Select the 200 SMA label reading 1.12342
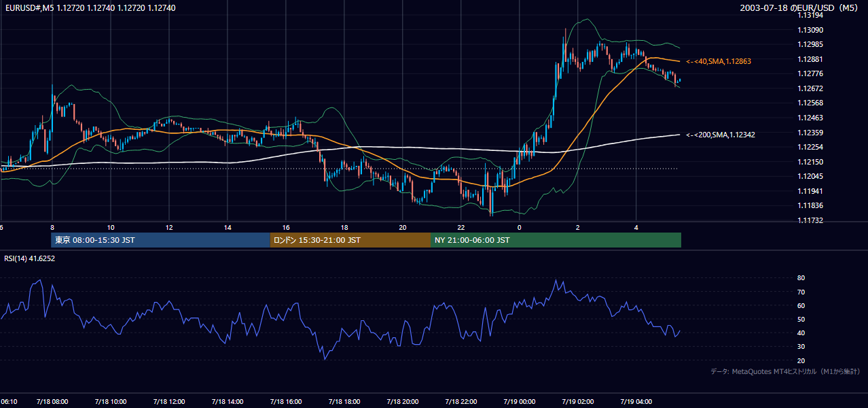This screenshot has width=868, height=408. click(x=721, y=135)
